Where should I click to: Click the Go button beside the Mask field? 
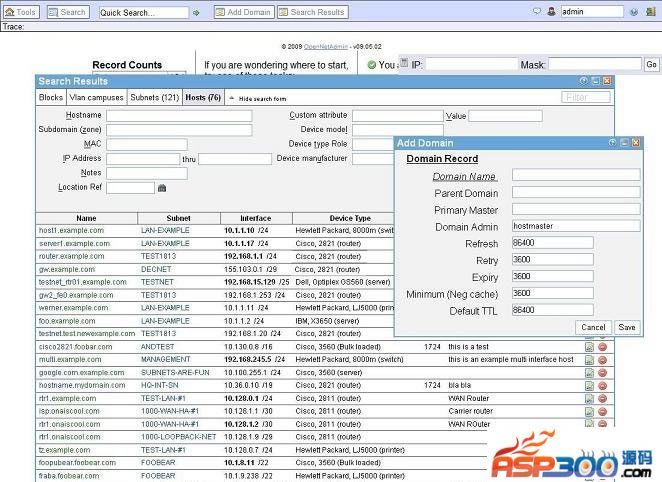tap(651, 64)
